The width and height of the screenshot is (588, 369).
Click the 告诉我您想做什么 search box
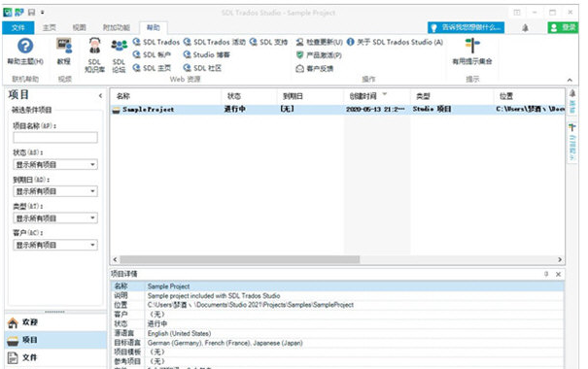coord(466,28)
